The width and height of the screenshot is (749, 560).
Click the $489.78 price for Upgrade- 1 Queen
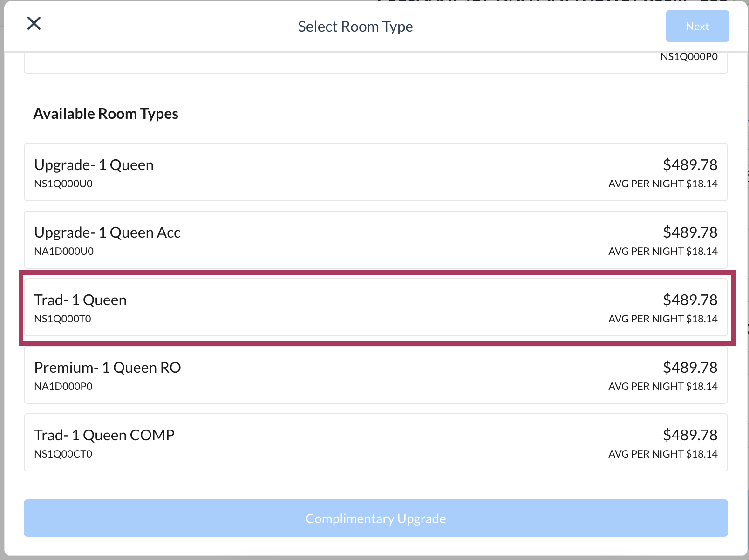click(x=690, y=165)
